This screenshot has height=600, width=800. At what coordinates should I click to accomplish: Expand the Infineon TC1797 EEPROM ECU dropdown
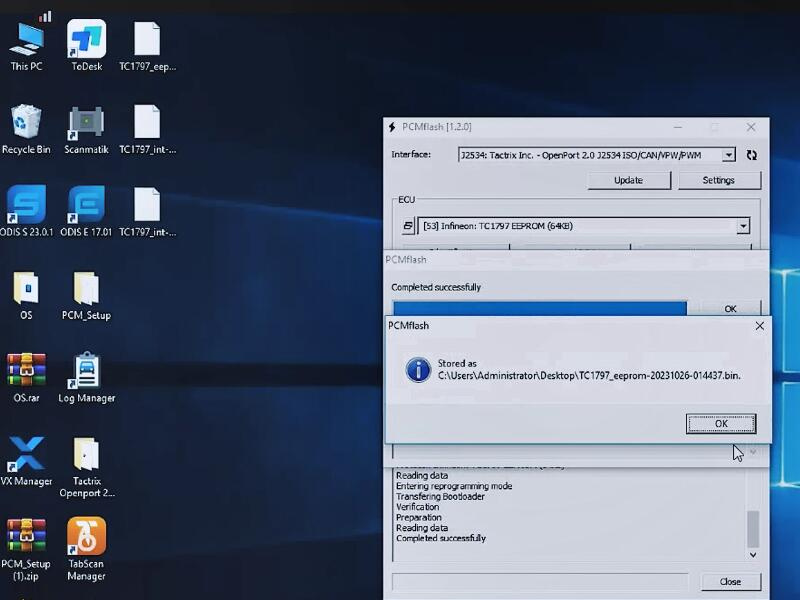(743, 227)
